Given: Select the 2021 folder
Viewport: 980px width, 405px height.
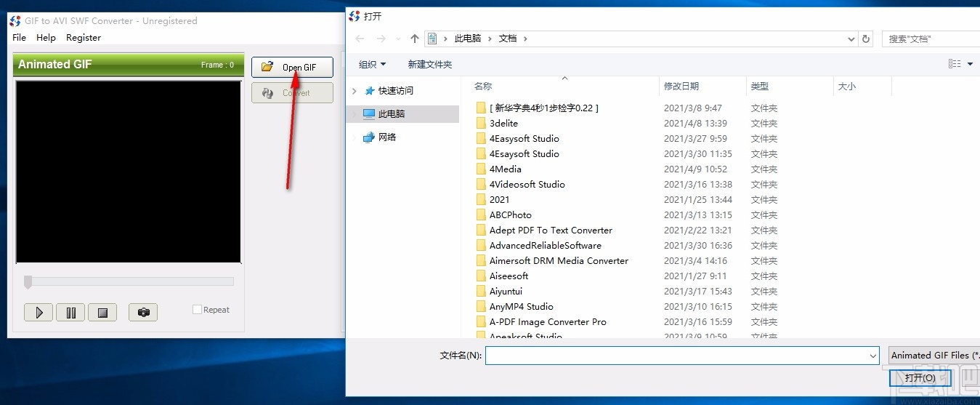Looking at the screenshot, I should [500, 199].
